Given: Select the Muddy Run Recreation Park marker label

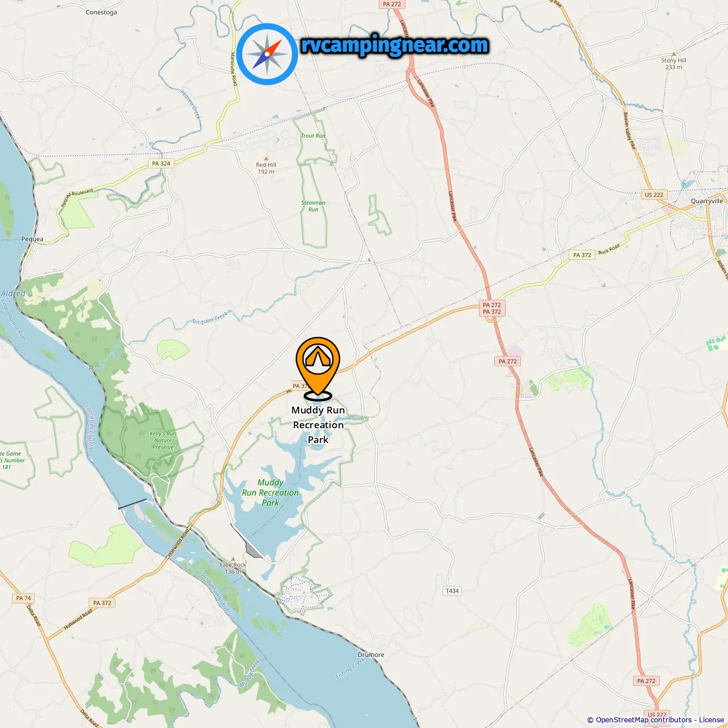Looking at the screenshot, I should (x=318, y=425).
